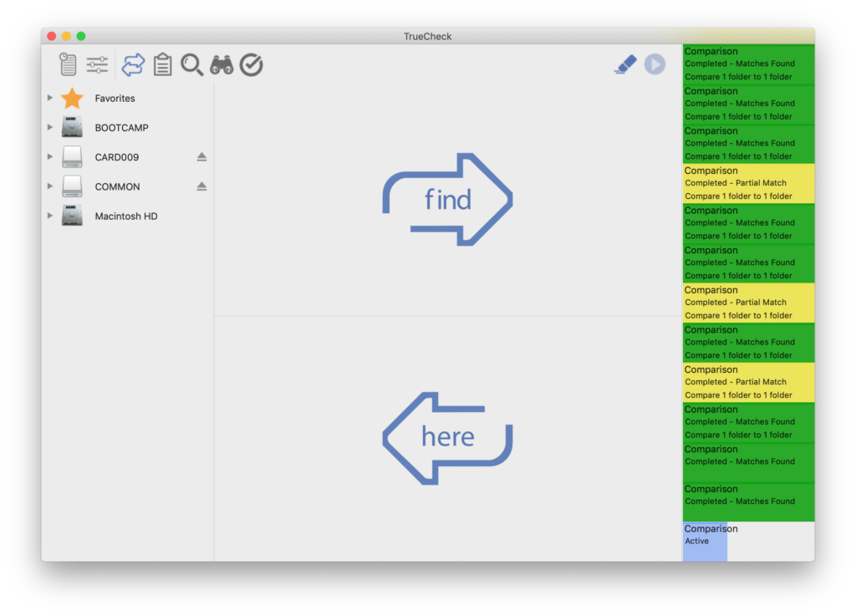Click the clipboard checklist toolbar icon
The height and width of the screenshot is (616, 856).
(x=163, y=64)
